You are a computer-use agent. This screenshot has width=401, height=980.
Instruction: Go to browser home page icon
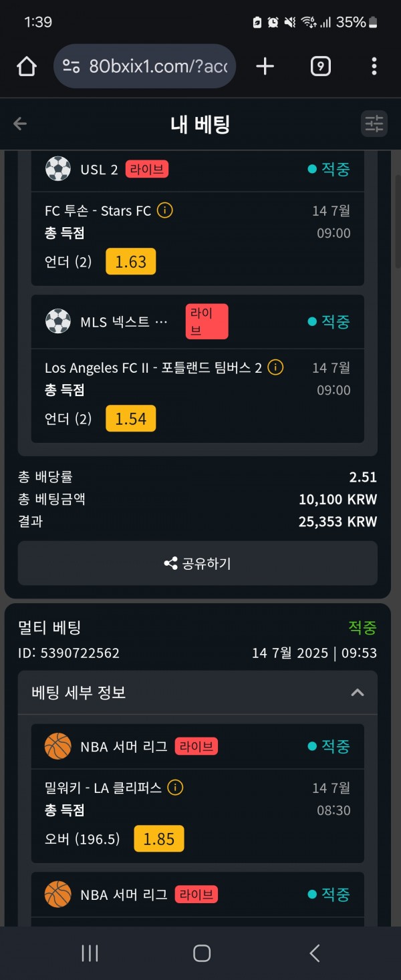point(26,66)
